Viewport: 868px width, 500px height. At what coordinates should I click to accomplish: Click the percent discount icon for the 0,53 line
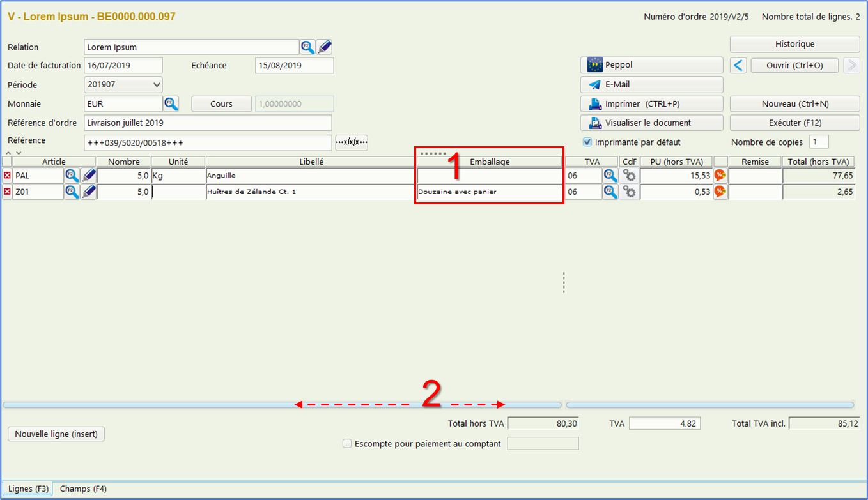pyautogui.click(x=720, y=192)
